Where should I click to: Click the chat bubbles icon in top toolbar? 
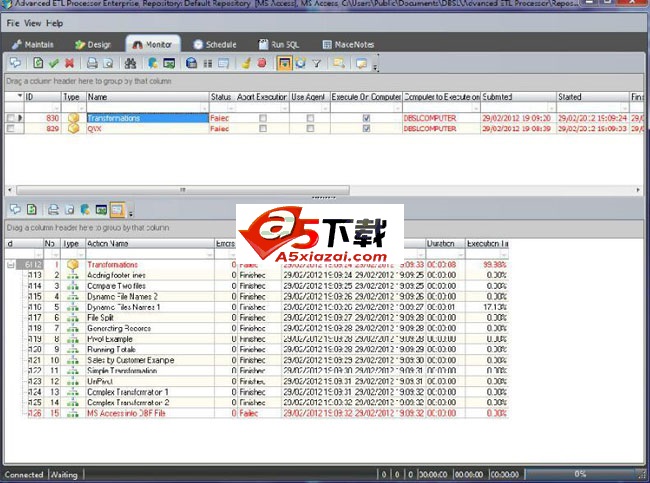[x=15, y=63]
